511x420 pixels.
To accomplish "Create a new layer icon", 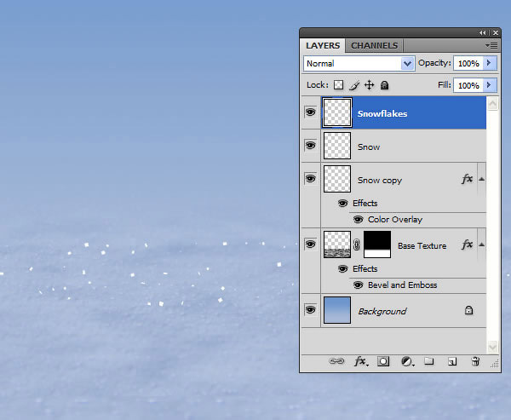I will (452, 361).
